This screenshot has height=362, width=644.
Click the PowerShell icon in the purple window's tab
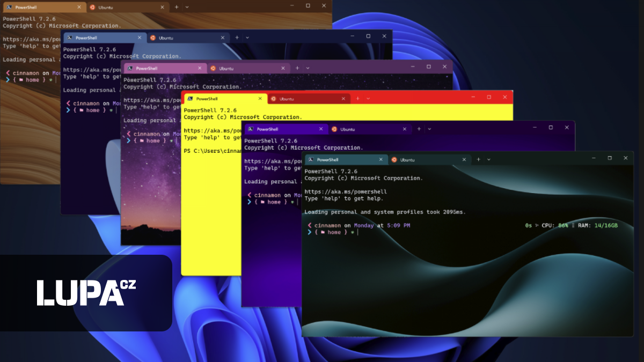click(x=252, y=129)
